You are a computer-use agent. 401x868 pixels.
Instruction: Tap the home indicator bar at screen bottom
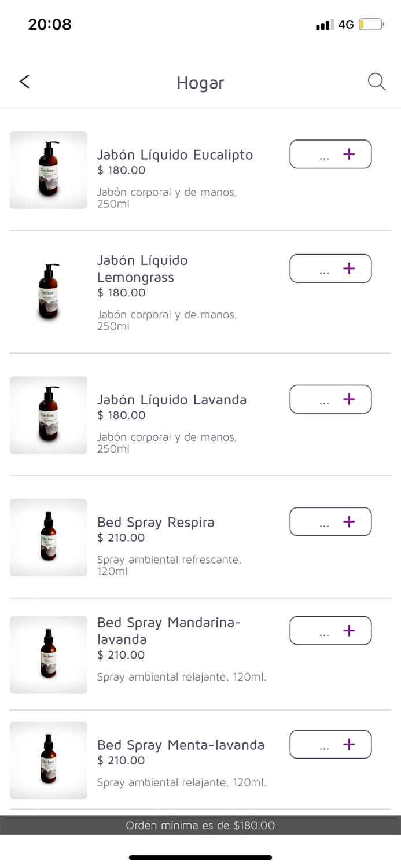click(x=200, y=858)
